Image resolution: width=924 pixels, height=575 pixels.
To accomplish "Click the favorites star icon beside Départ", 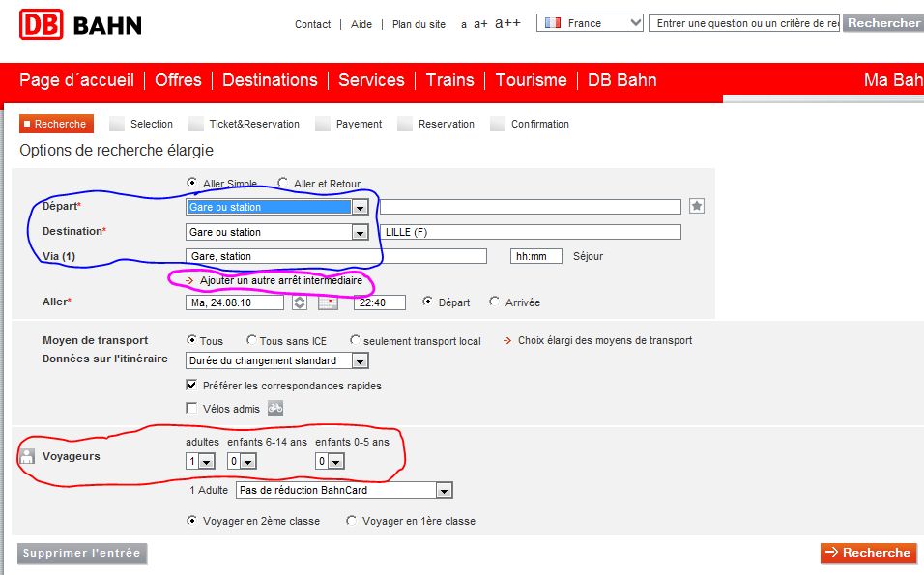I will [697, 206].
